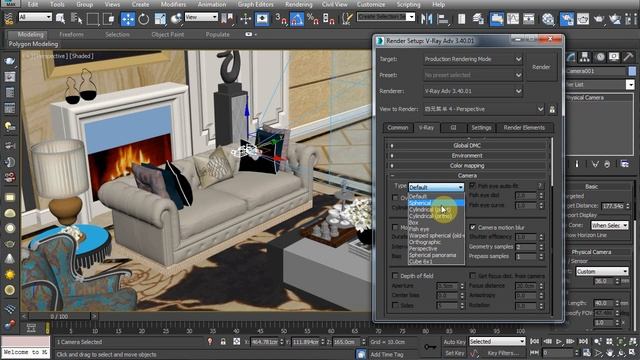The height and width of the screenshot is (360, 640).
Task: Open the Schematic View icon
Action: [x=529, y=19]
